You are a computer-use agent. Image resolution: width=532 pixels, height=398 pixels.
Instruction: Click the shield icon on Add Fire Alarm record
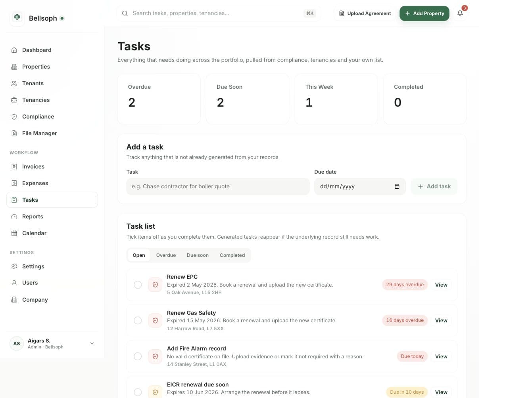pyautogui.click(x=155, y=356)
